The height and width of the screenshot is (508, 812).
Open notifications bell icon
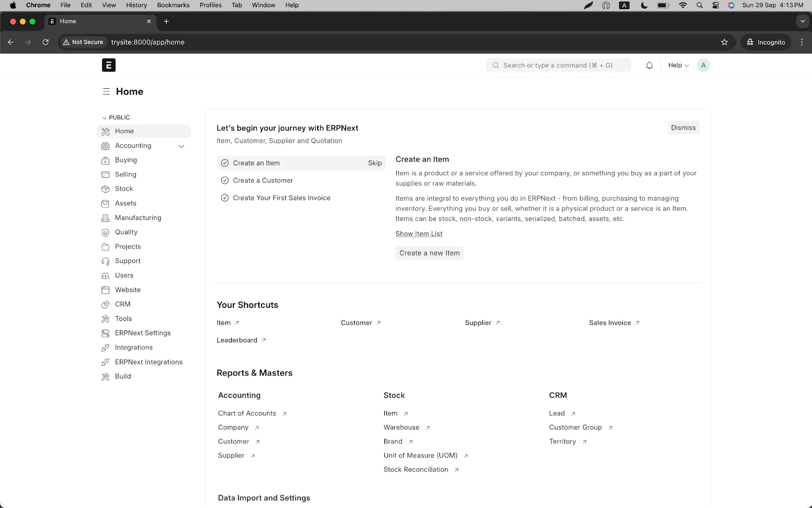[x=649, y=65]
